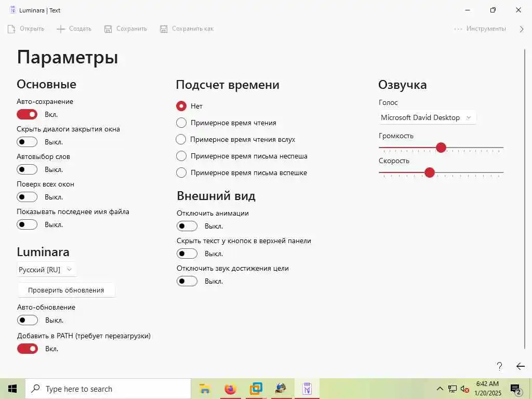
Task: Click the Подсчет времени heading
Action: click(x=228, y=85)
